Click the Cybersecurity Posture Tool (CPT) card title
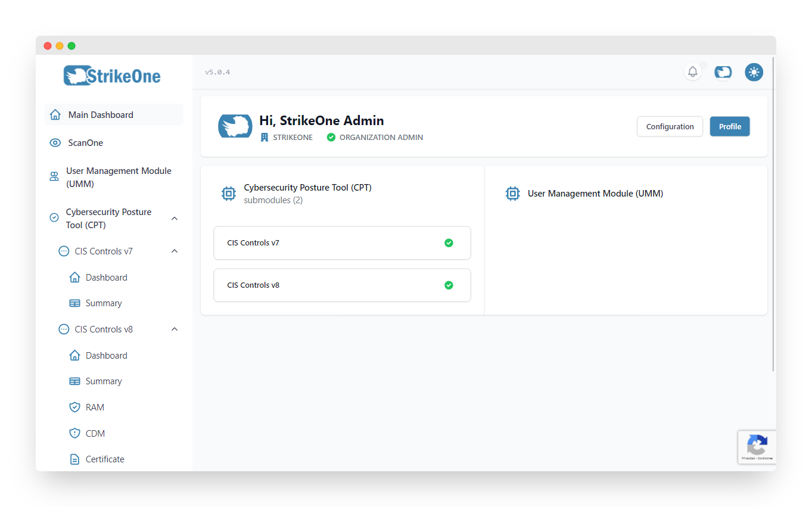The width and height of the screenshot is (812, 507). (x=307, y=187)
